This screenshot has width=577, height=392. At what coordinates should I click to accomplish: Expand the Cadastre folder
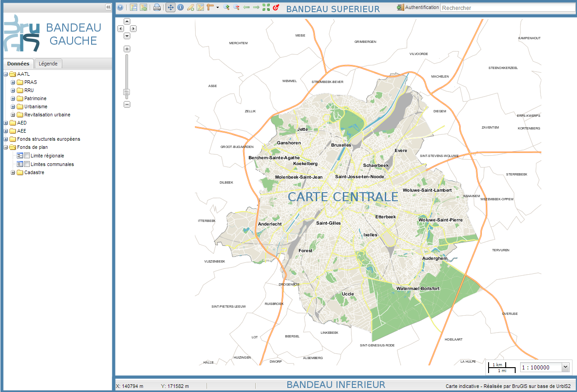(12, 172)
